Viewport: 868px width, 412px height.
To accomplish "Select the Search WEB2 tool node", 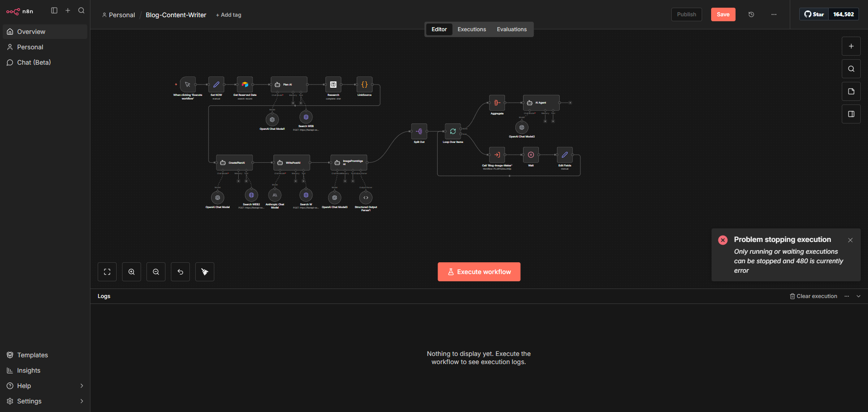I will (251, 195).
